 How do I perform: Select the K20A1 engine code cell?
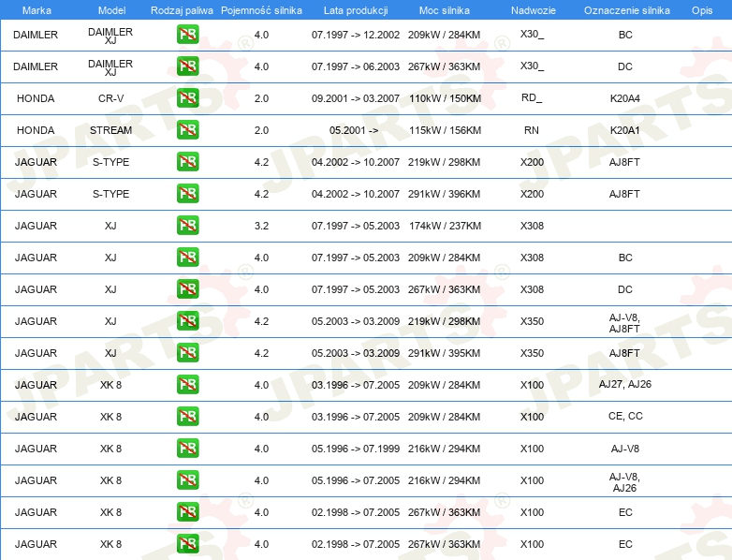coord(625,130)
